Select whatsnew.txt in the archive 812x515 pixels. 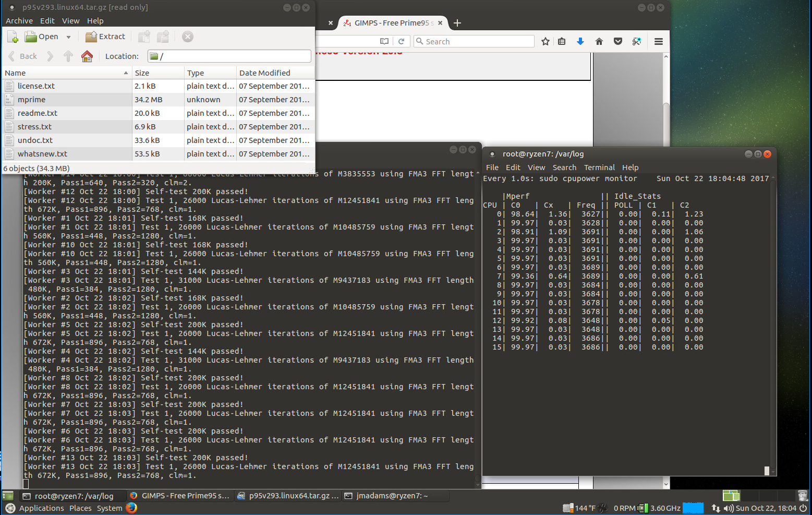(159, 154)
